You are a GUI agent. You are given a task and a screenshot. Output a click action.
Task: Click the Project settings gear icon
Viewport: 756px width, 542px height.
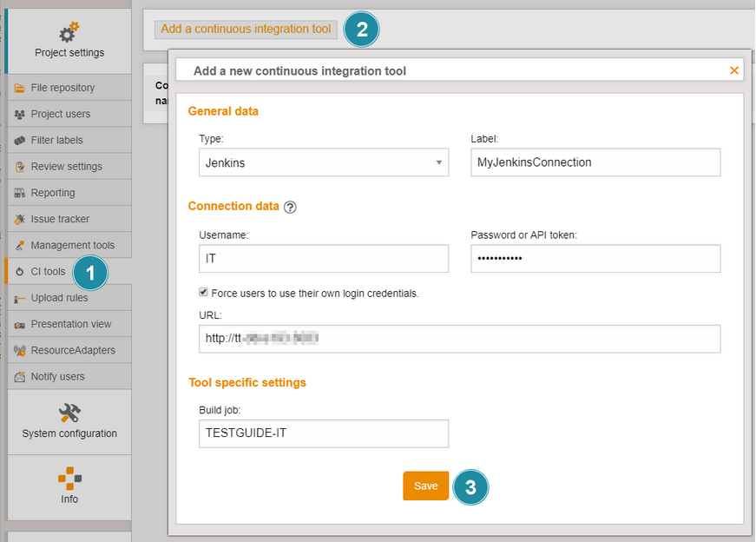pos(69,33)
